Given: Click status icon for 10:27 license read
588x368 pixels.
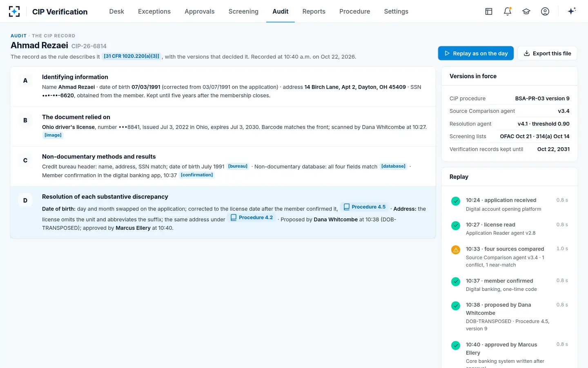Looking at the screenshot, I should (456, 226).
